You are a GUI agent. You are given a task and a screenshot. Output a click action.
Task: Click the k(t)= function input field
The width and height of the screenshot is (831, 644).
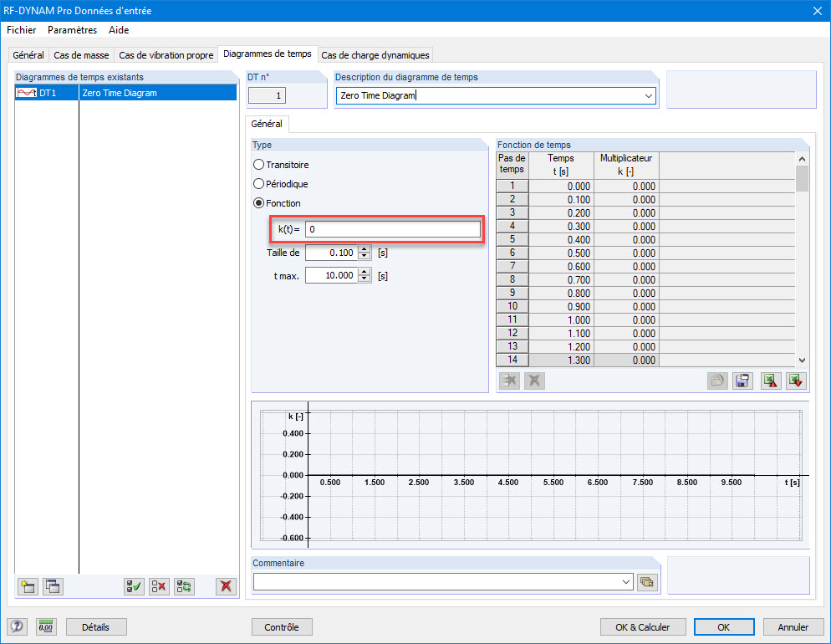tap(393, 229)
